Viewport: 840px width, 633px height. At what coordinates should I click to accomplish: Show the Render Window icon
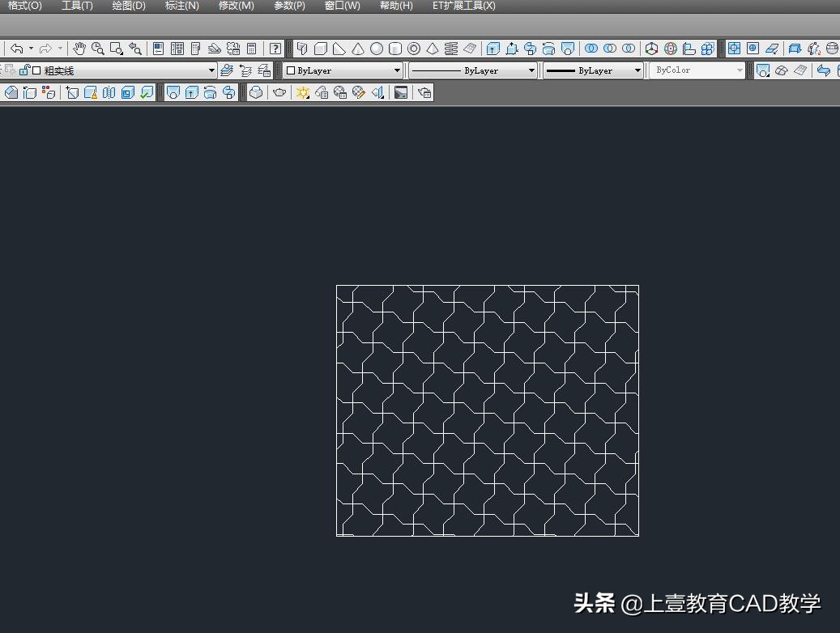(x=401, y=92)
